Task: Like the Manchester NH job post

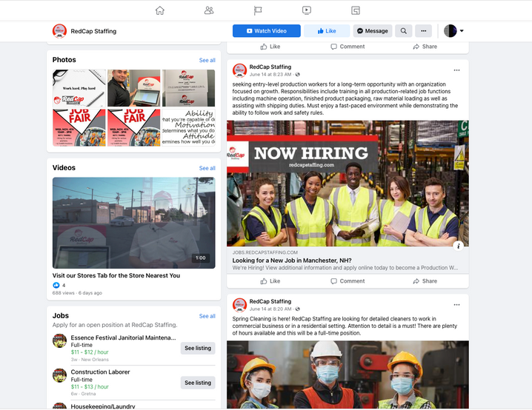Action: [x=270, y=281]
